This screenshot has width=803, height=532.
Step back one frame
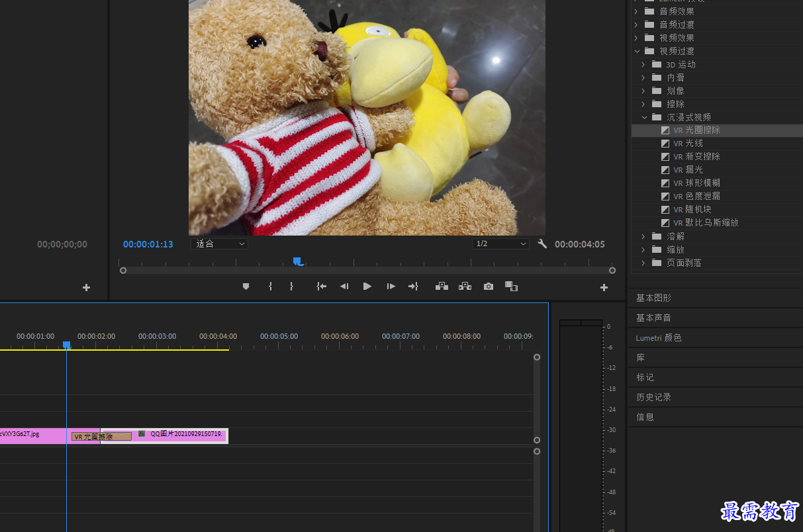pos(344,287)
